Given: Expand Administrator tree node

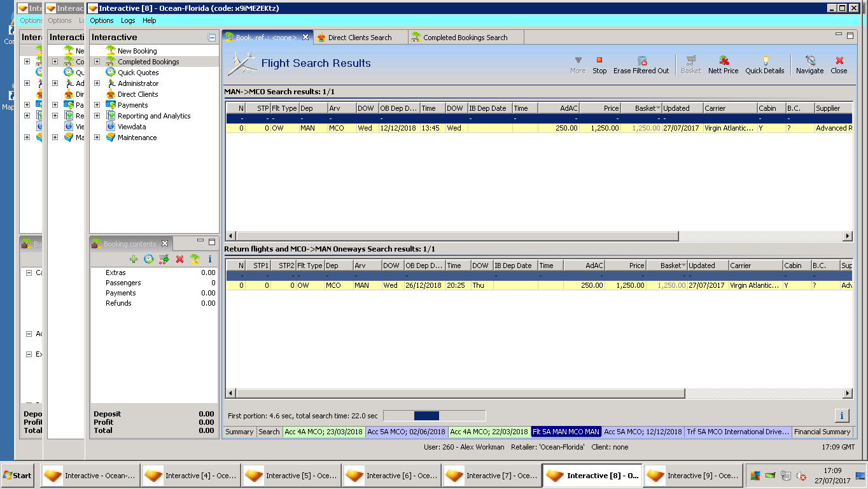Looking at the screenshot, I should 97,83.
